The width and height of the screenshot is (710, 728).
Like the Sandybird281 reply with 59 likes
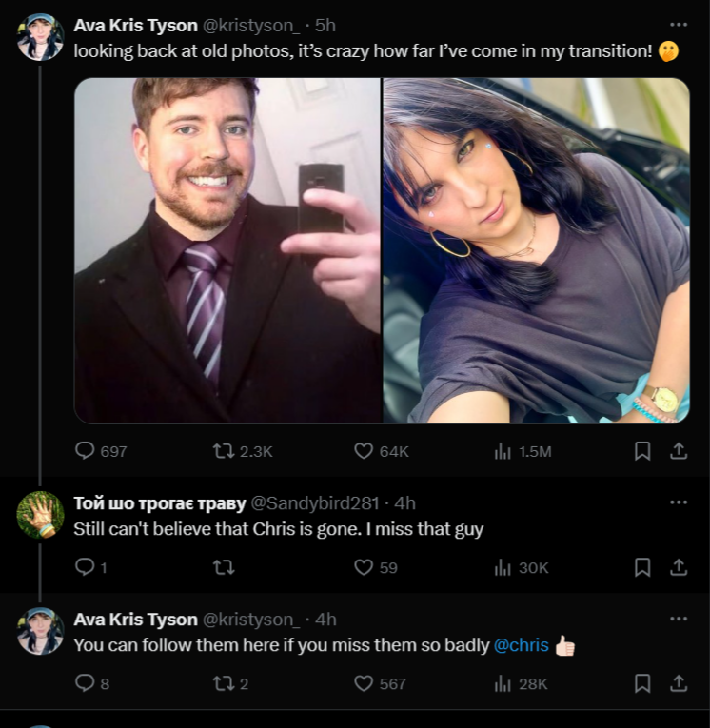[376, 567]
